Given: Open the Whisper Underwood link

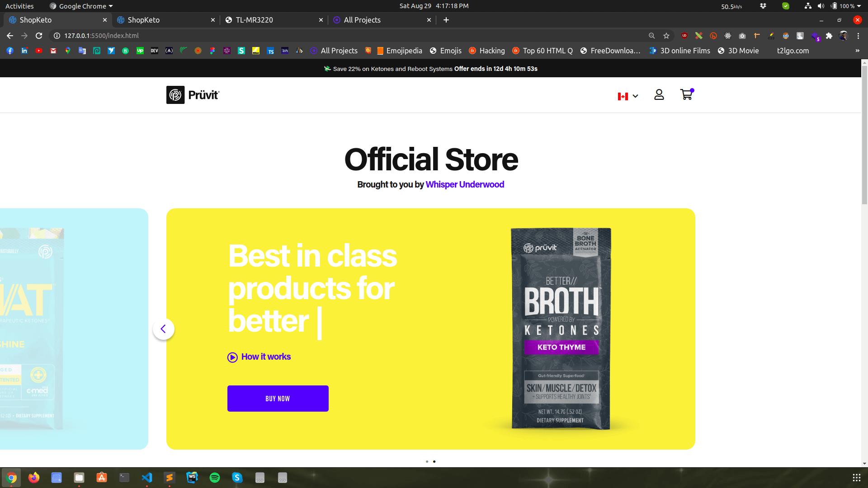Looking at the screenshot, I should pos(464,184).
